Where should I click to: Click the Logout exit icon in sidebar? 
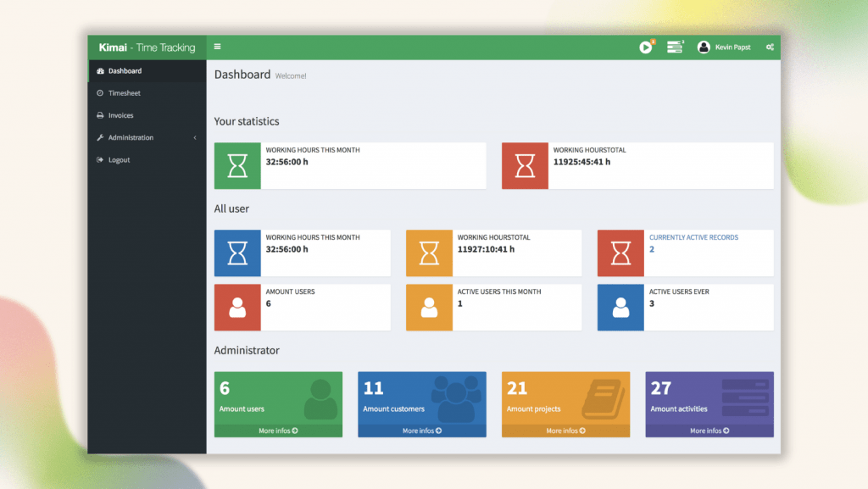[x=100, y=160]
